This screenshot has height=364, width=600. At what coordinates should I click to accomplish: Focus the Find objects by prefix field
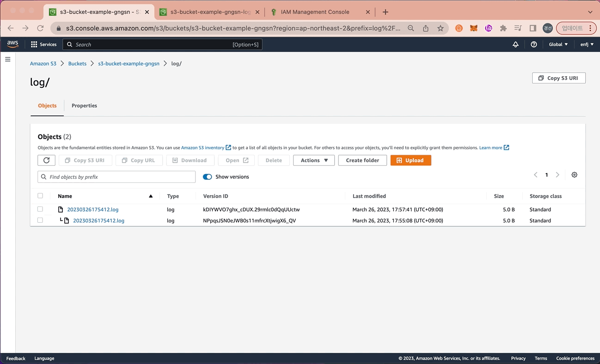[x=116, y=177]
